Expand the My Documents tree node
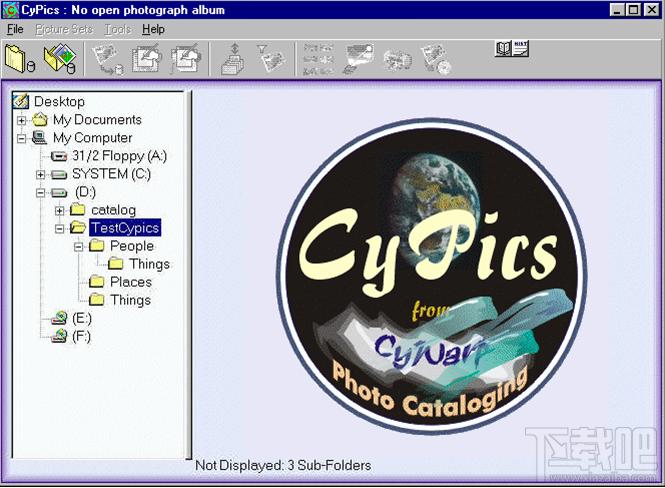Screen dimensions: 665x488 coord(21,120)
